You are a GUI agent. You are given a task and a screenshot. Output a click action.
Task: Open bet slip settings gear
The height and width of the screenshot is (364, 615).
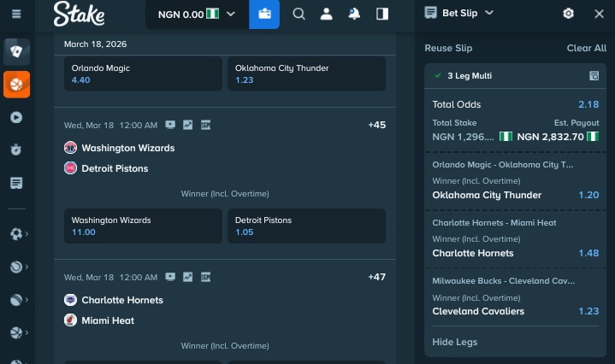click(568, 14)
